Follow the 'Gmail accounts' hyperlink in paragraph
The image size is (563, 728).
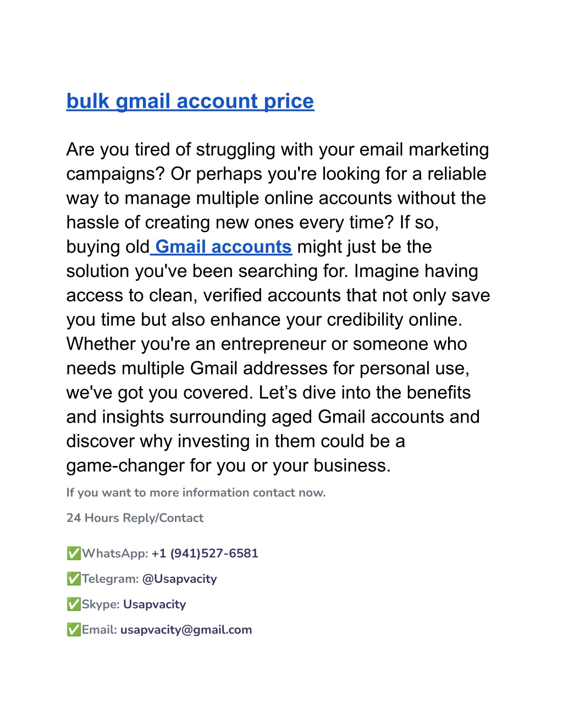tap(223, 247)
